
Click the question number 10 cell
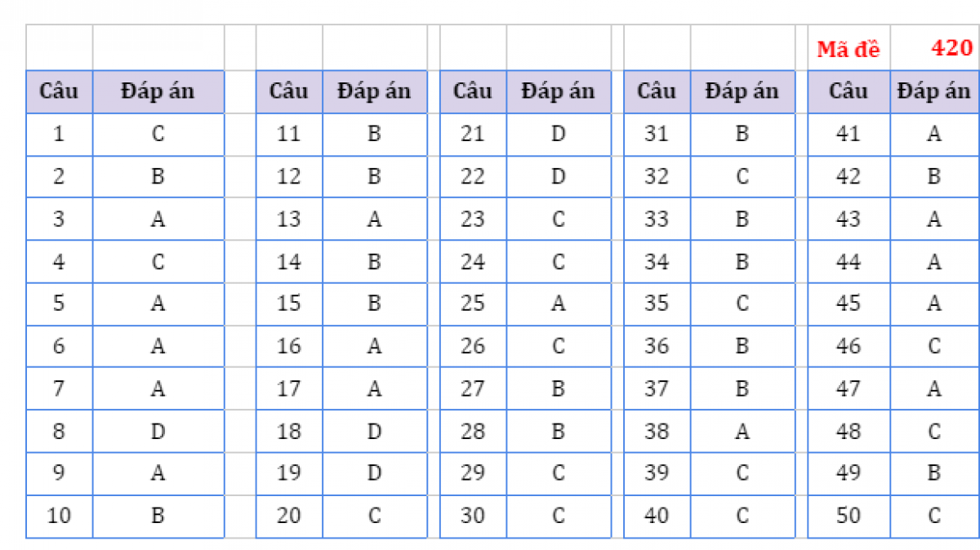59,516
